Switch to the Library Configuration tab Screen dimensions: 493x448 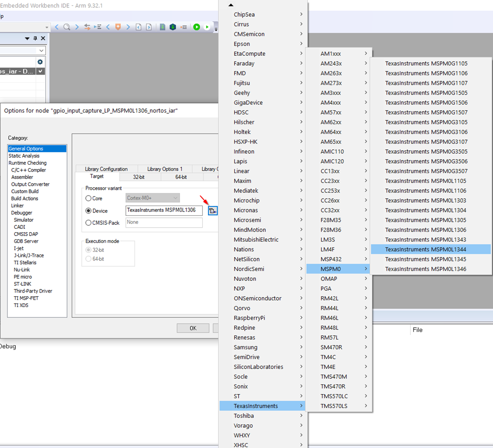click(106, 169)
